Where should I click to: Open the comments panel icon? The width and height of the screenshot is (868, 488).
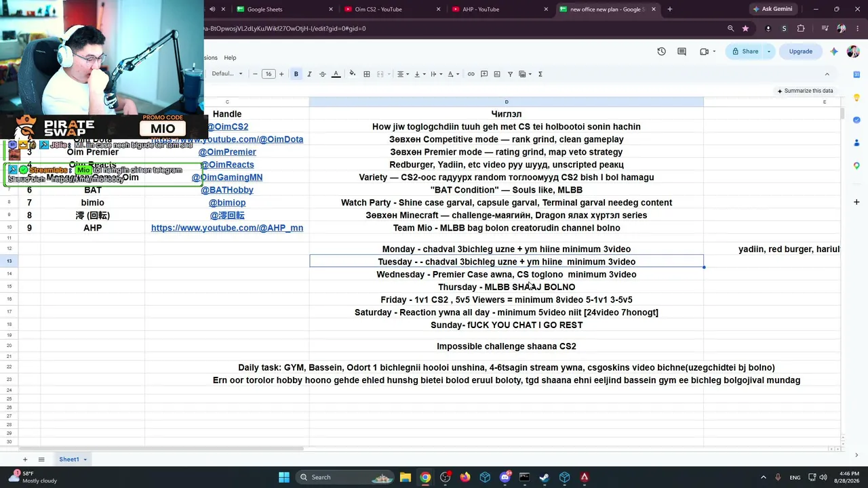682,52
